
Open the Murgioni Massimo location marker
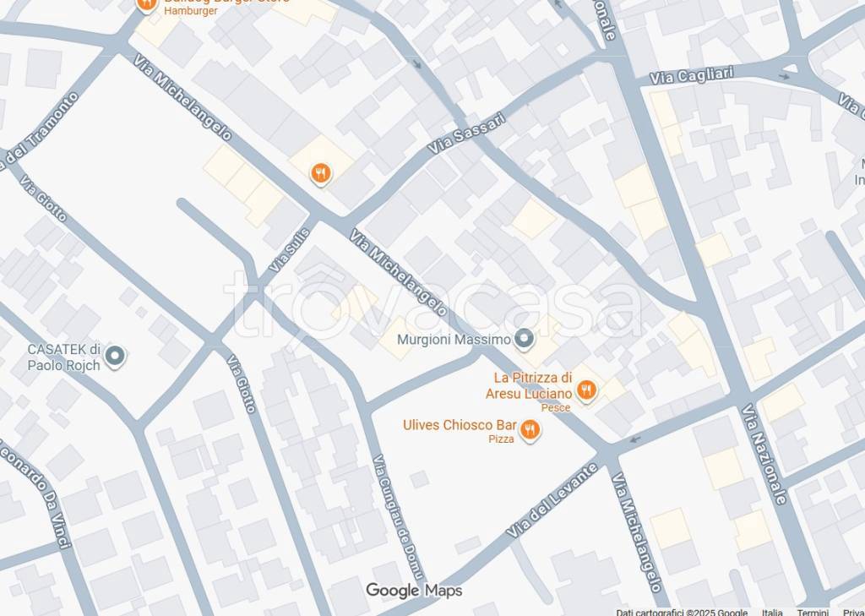click(524, 339)
